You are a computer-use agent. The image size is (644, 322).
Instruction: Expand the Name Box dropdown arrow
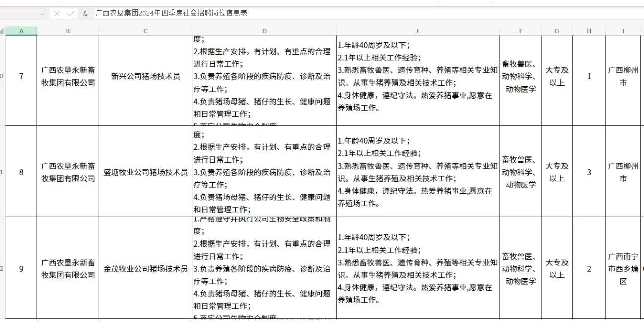[x=41, y=14]
